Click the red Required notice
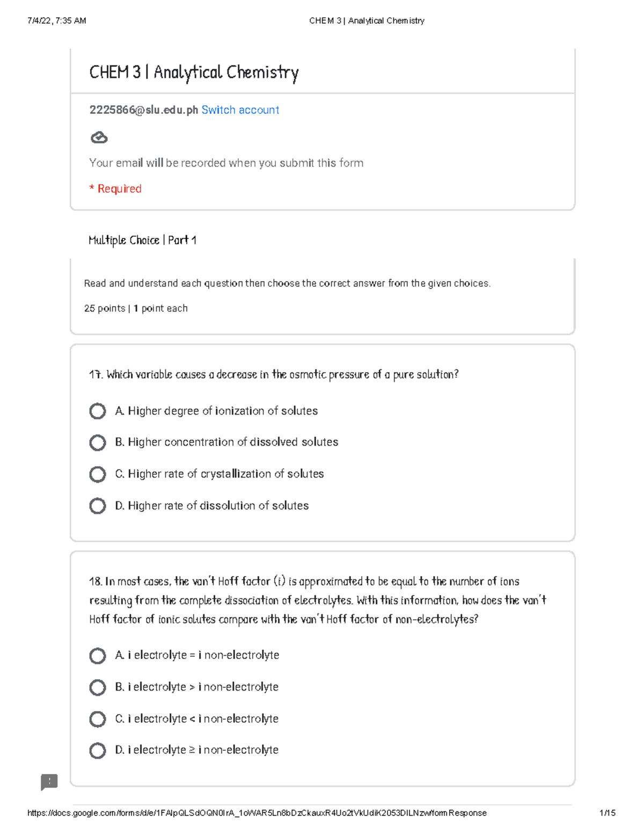 [x=115, y=189]
